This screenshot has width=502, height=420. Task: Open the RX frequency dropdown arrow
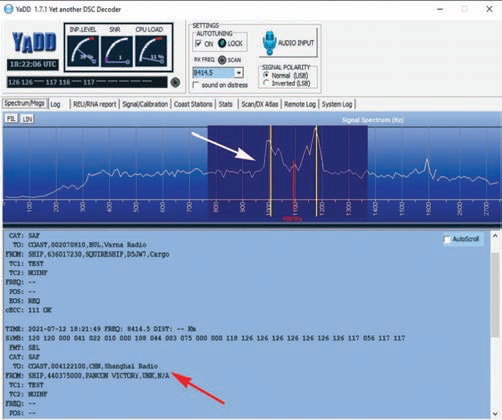239,73
